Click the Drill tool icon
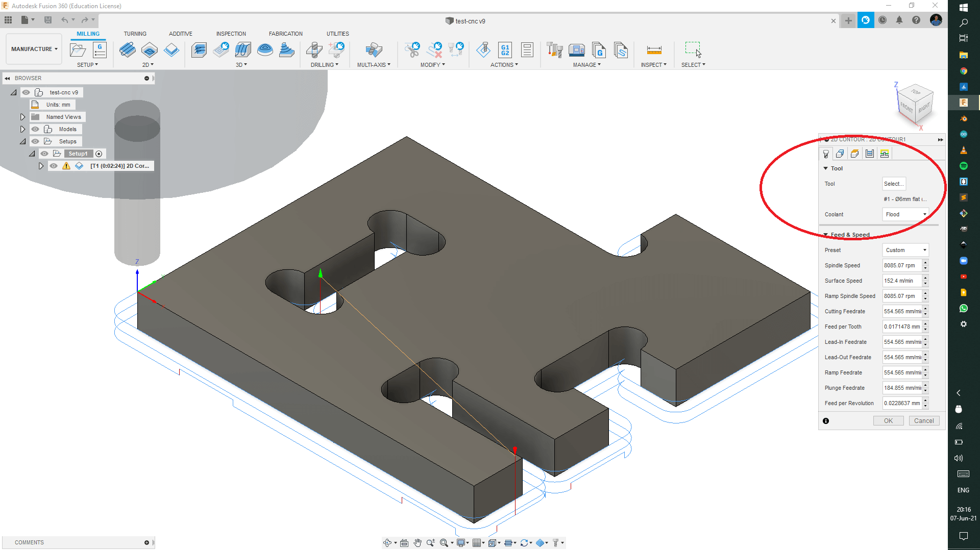Image resolution: width=980 pixels, height=550 pixels. coord(314,50)
